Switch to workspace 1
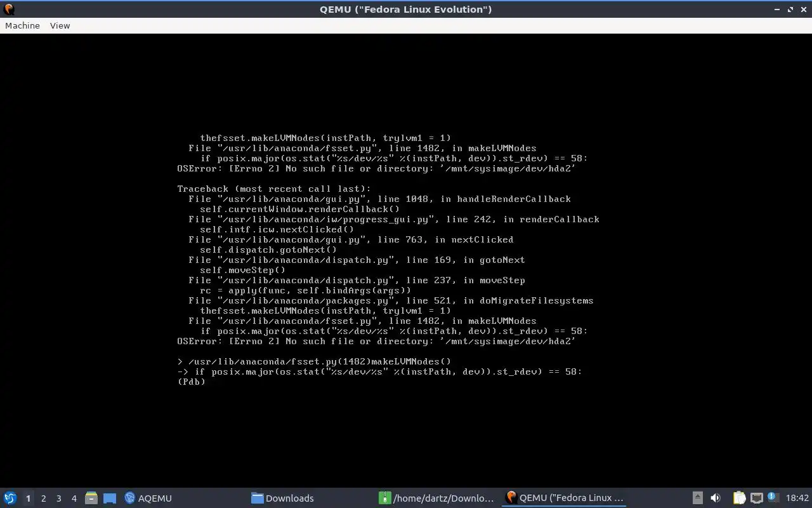 [28, 498]
